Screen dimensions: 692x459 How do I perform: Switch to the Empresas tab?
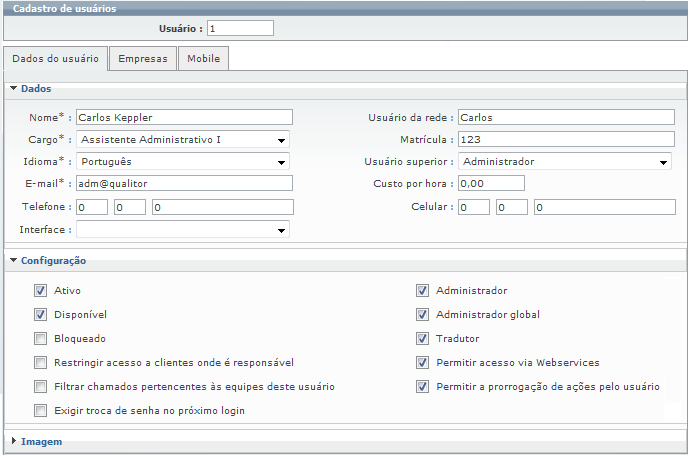142,59
